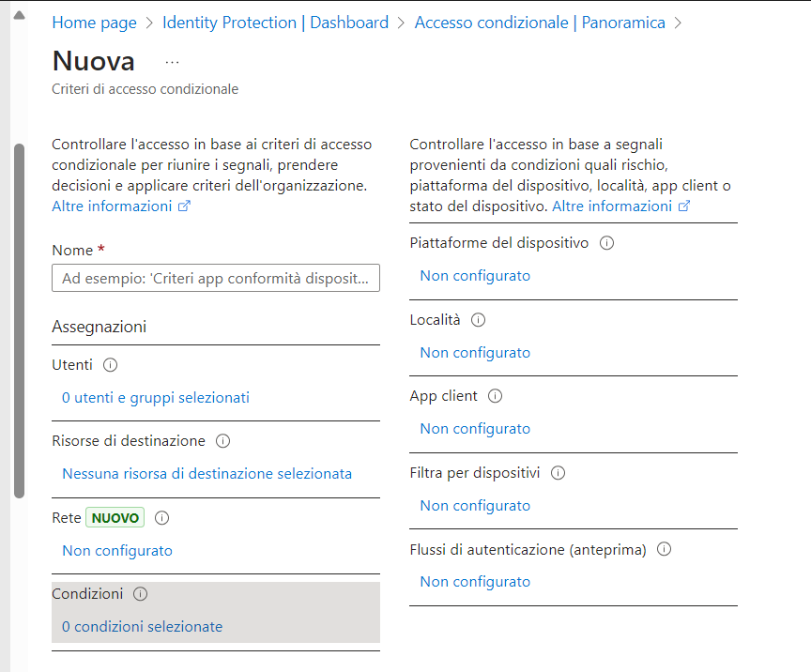811x672 pixels.
Task: Click info icon next to Rete NUOVO
Action: 161,517
